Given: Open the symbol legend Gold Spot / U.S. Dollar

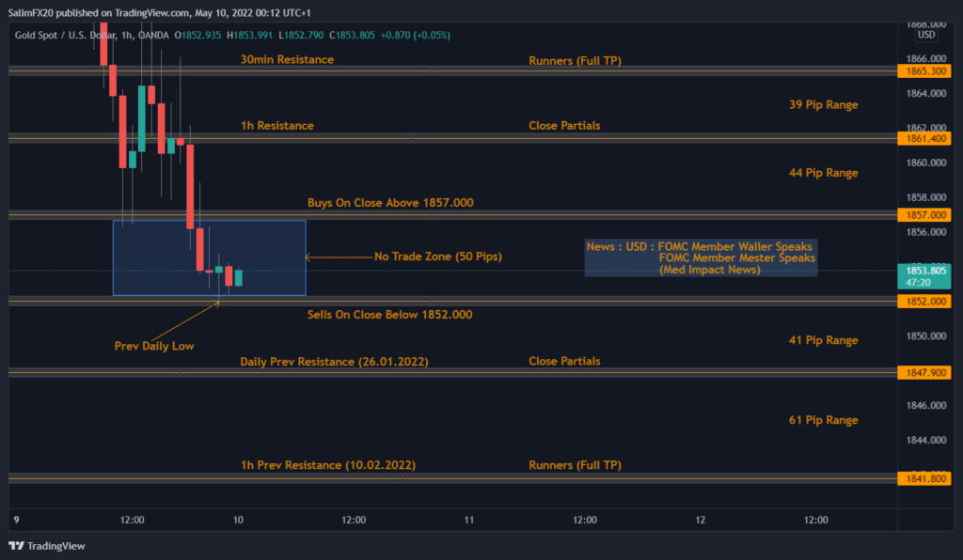Looking at the screenshot, I should pyautogui.click(x=64, y=34).
